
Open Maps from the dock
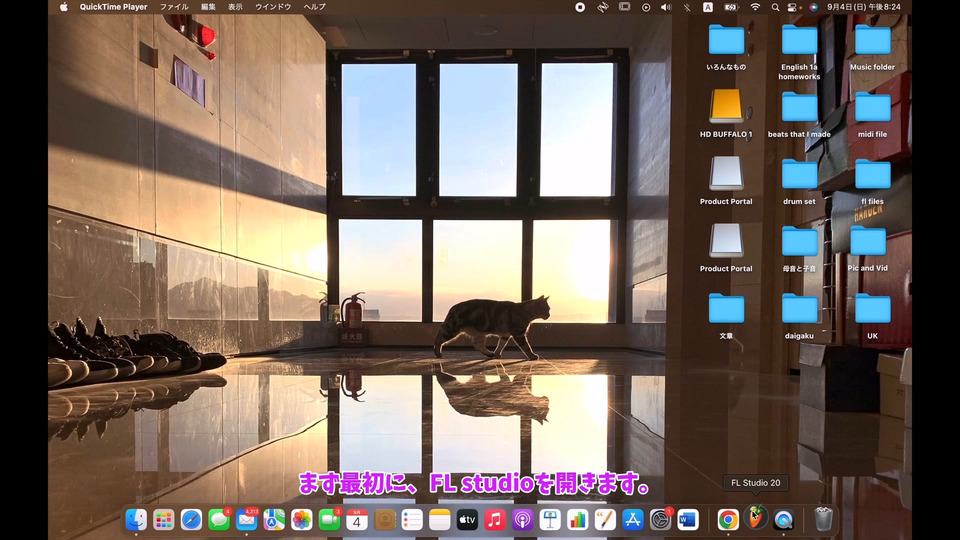[x=274, y=520]
